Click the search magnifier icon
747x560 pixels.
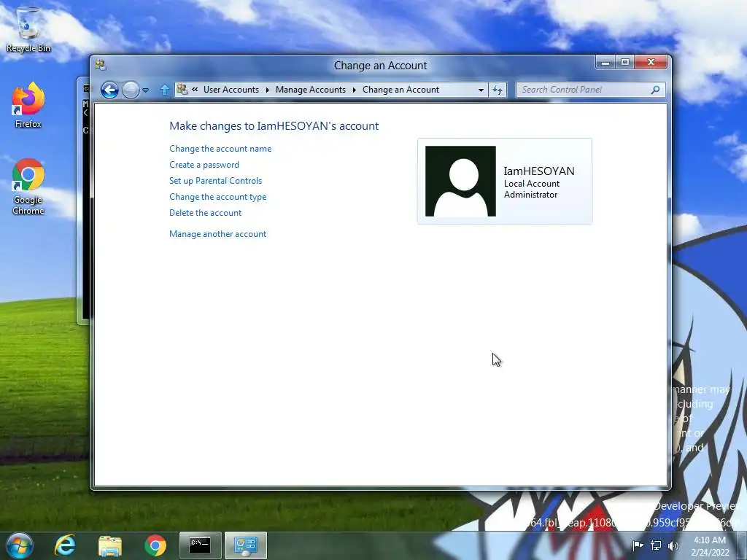point(656,90)
